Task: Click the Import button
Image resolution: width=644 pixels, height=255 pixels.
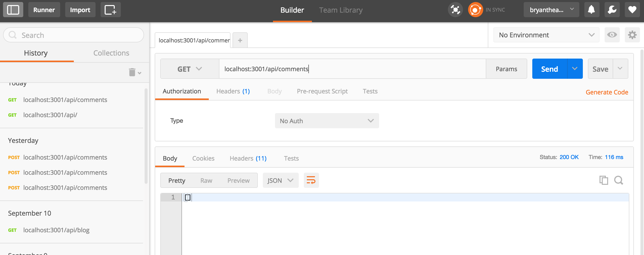Action: click(x=80, y=10)
